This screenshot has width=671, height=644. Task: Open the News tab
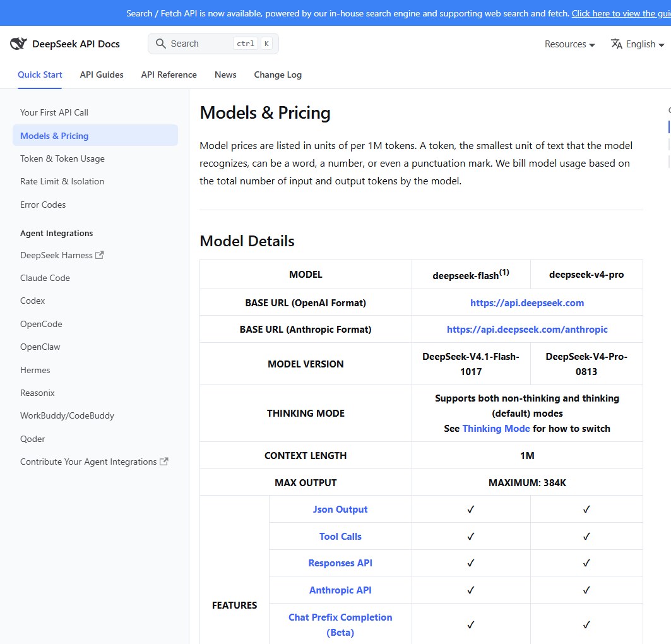[x=225, y=75]
